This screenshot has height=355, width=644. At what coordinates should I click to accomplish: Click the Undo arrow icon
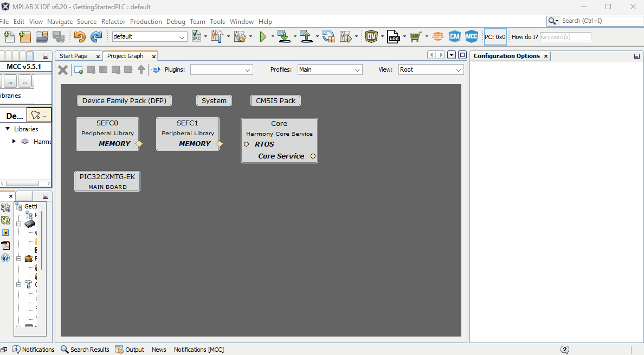click(80, 36)
